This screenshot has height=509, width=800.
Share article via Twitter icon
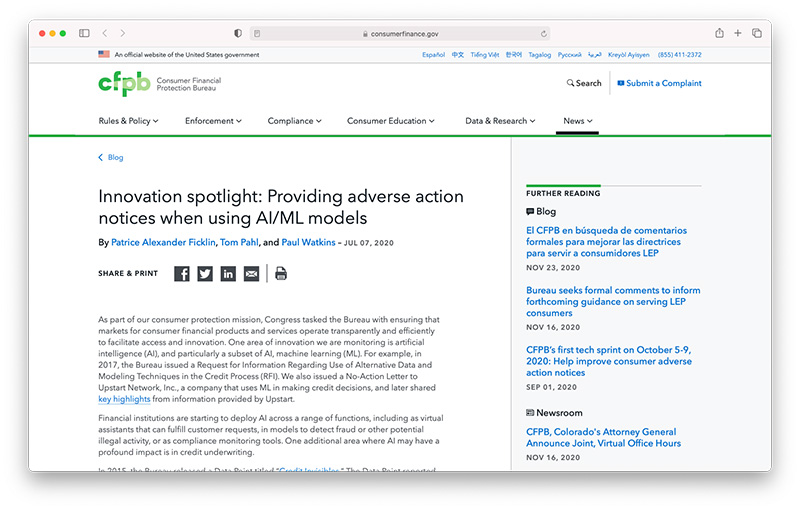tap(205, 274)
